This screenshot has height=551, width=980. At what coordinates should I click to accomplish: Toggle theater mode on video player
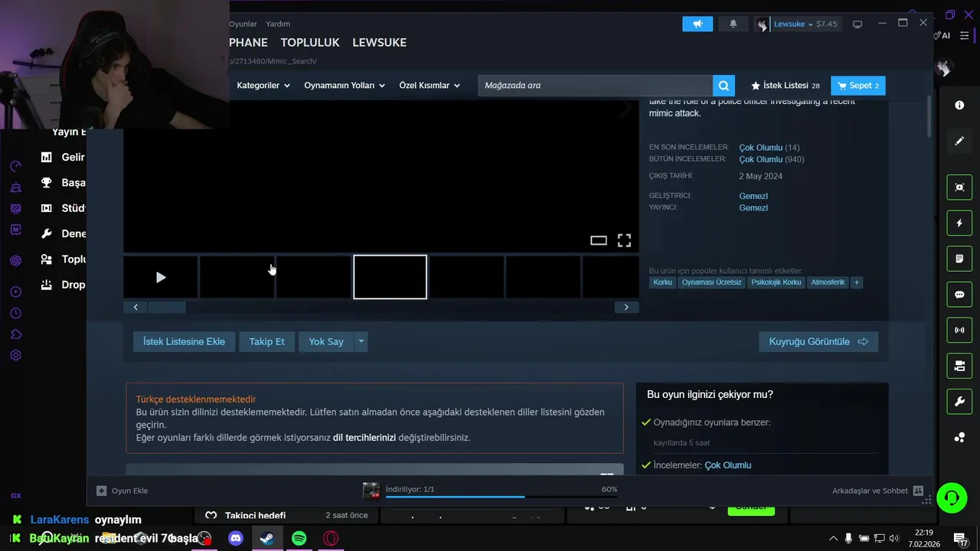[599, 240]
